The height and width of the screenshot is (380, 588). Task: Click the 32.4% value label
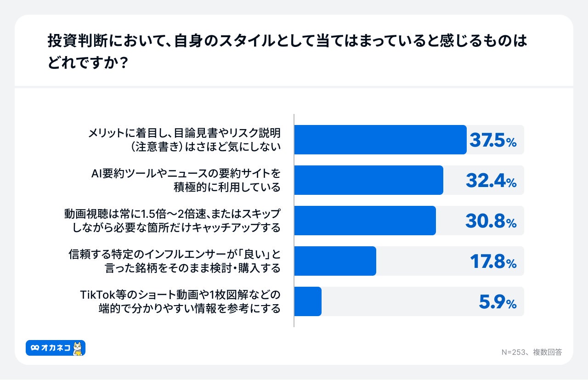point(491,181)
